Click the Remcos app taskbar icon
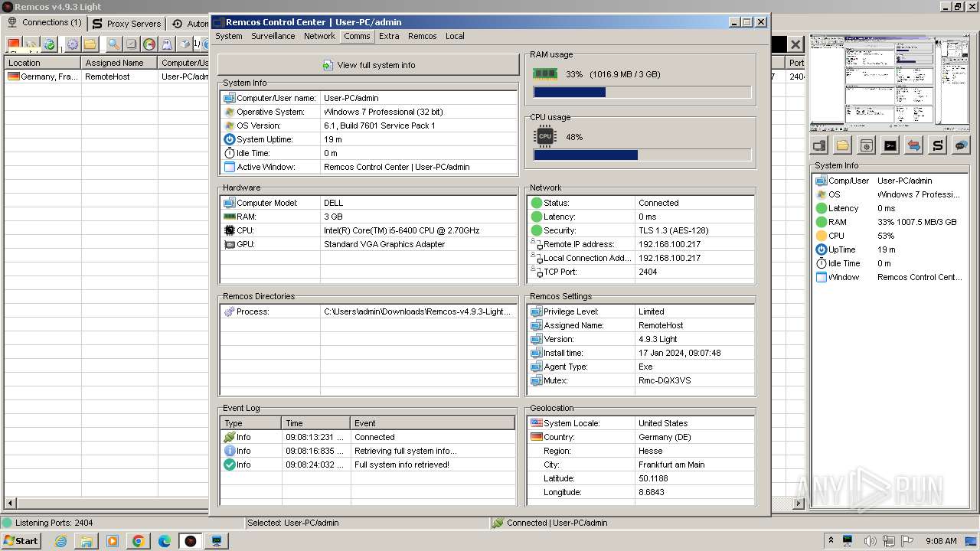The image size is (980, 551). (x=191, y=541)
